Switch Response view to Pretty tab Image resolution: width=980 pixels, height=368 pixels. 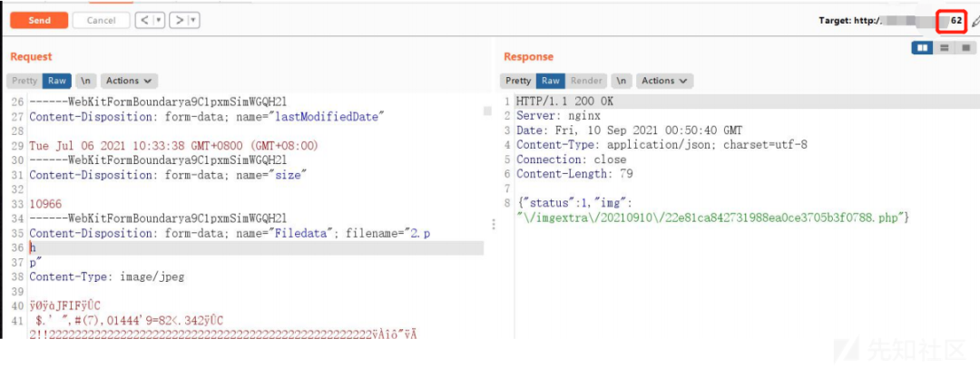click(x=518, y=81)
